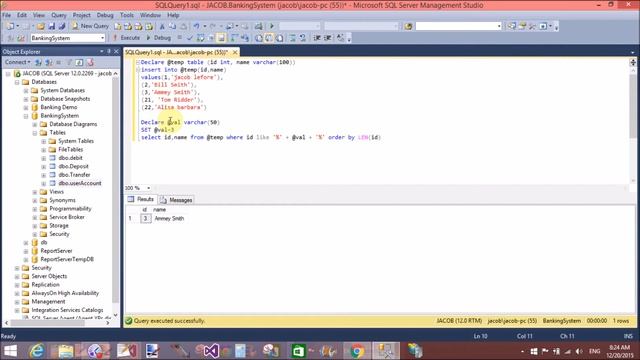Open Google Chrome from taskbar
This screenshot has height=360, width=640.
pyautogui.click(x=357, y=351)
